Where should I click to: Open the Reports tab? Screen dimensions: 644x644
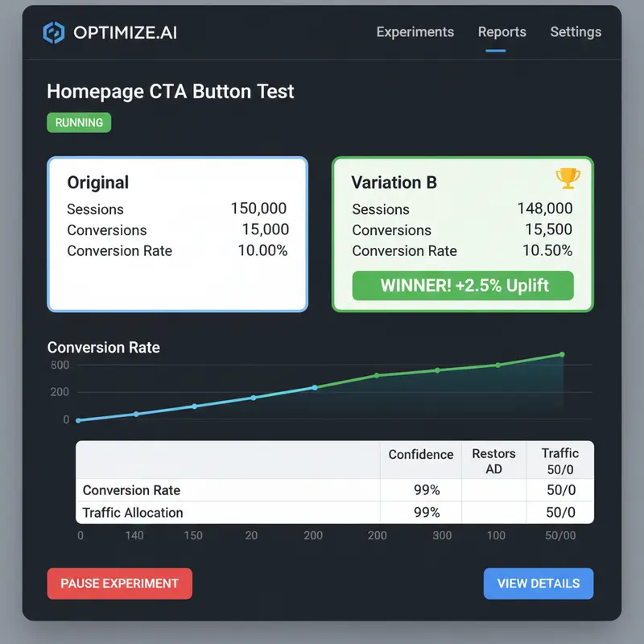click(x=502, y=32)
